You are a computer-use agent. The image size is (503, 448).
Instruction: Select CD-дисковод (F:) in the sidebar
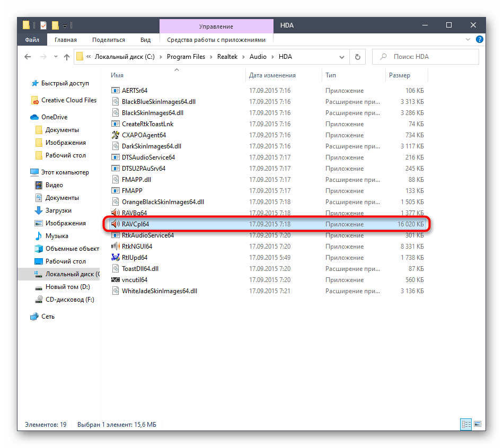point(69,300)
